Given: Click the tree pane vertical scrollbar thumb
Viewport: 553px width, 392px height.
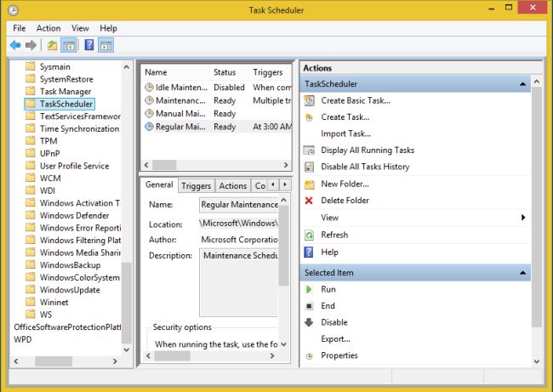Looking at the screenshot, I should tap(126, 303).
